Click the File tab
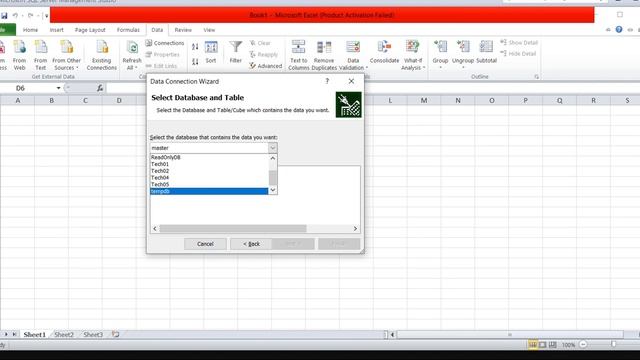Viewport: 640px width, 360px height. point(7,30)
